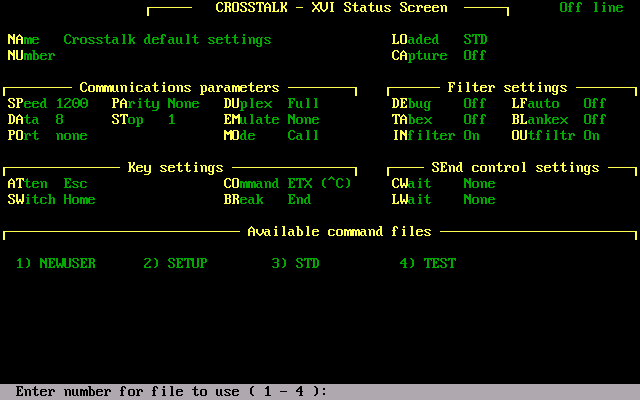Image resolution: width=640 pixels, height=400 pixels.
Task: Select the ETX (^C) command value
Action: point(320,184)
